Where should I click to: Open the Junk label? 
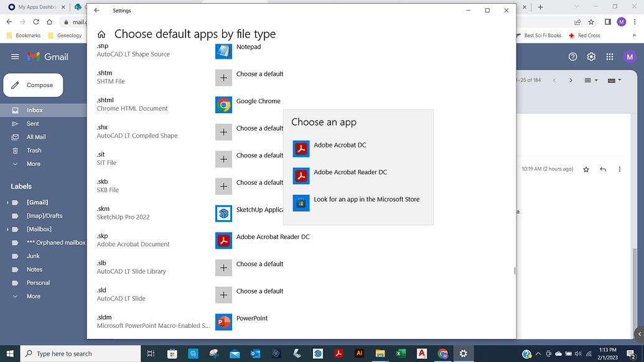click(33, 256)
